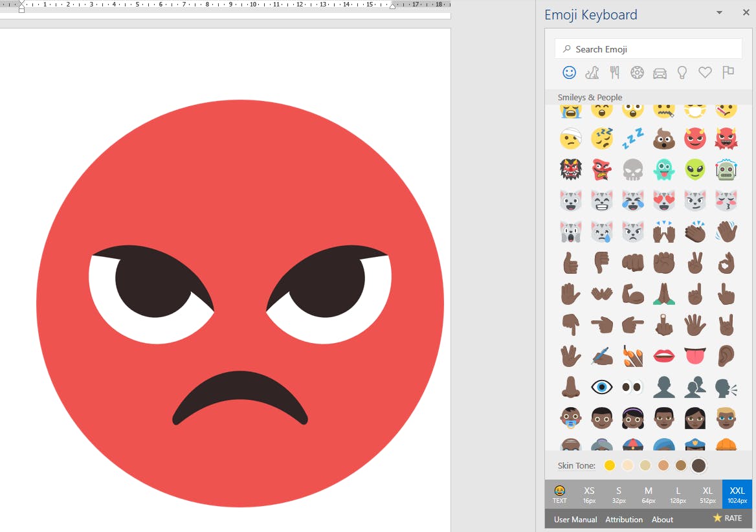Open the Food & Drink fork-and-knife category
The height and width of the screenshot is (532, 756).
614,72
